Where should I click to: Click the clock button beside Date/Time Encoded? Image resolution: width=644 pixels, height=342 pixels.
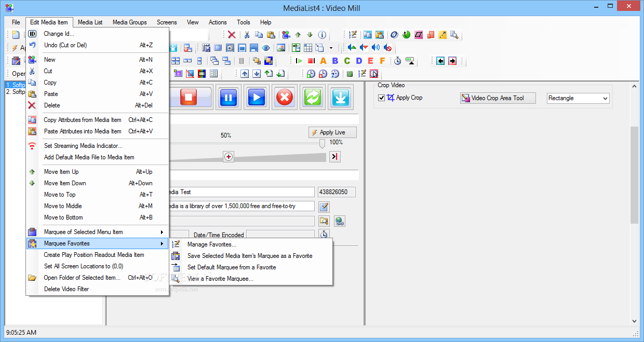[324, 234]
